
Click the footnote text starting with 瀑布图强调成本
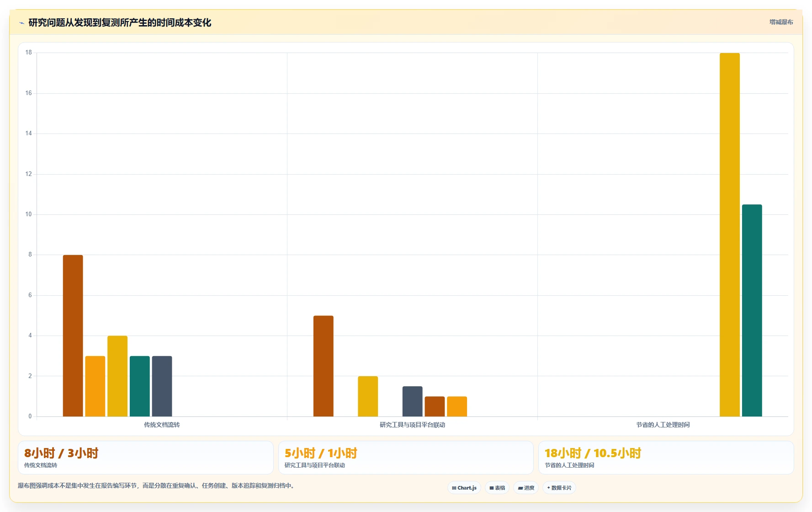click(x=157, y=485)
